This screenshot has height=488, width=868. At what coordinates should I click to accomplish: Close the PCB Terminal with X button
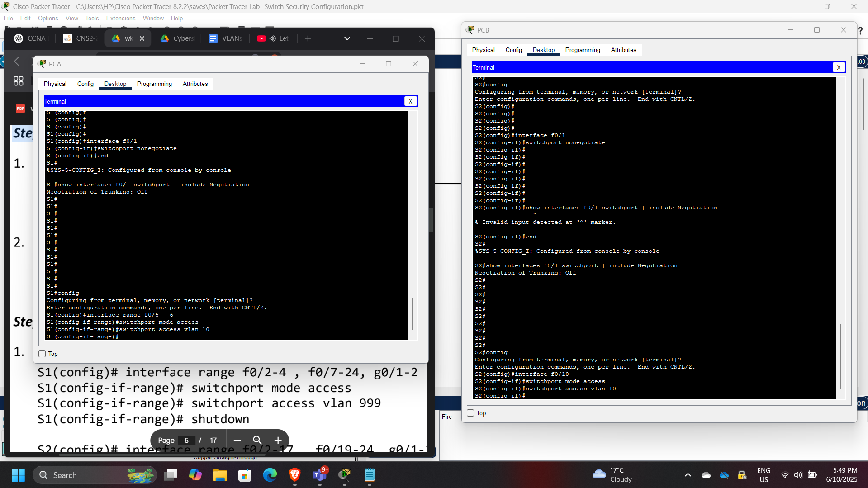point(839,67)
